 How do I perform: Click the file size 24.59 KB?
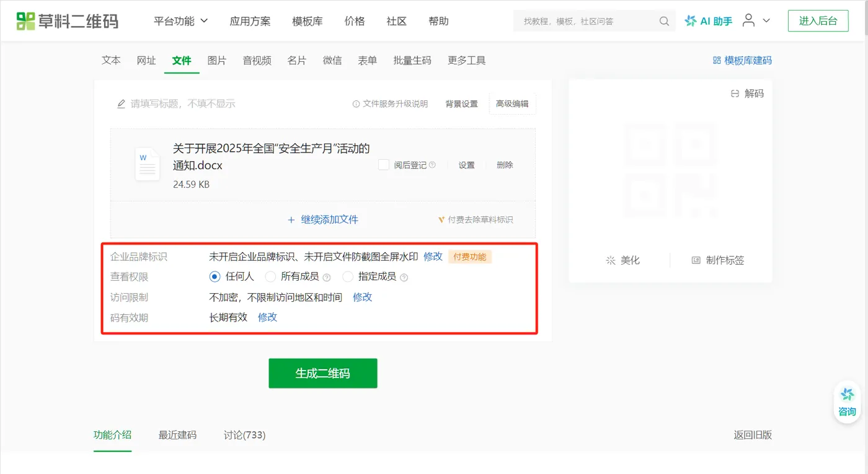pos(192,184)
